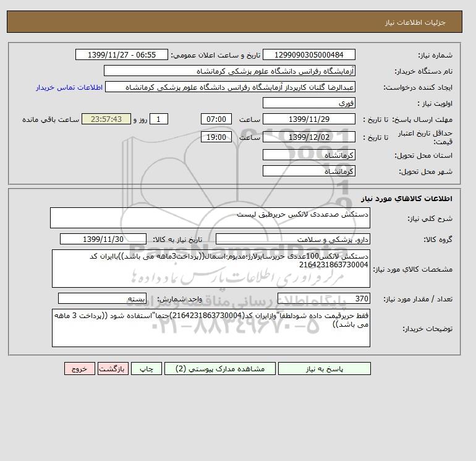Screen dimensions: 476x461
Task: Click the گروه کالا label
Action: pyautogui.click(x=438, y=239)
